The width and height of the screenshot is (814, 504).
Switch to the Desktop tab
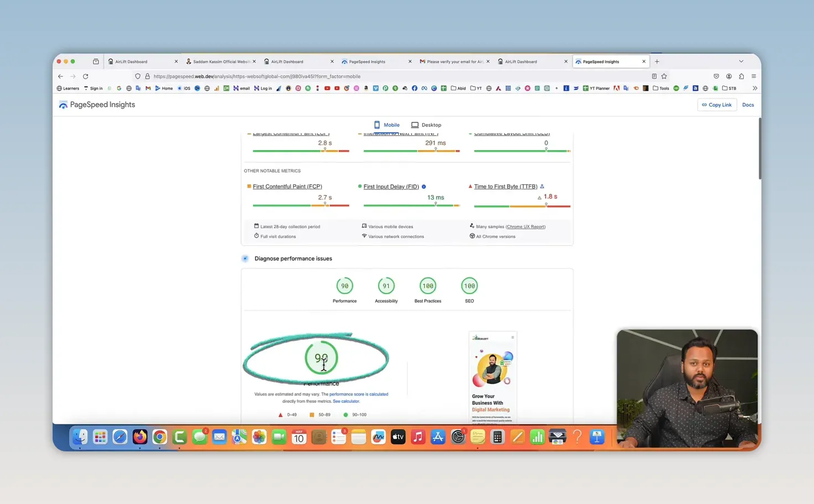point(426,125)
